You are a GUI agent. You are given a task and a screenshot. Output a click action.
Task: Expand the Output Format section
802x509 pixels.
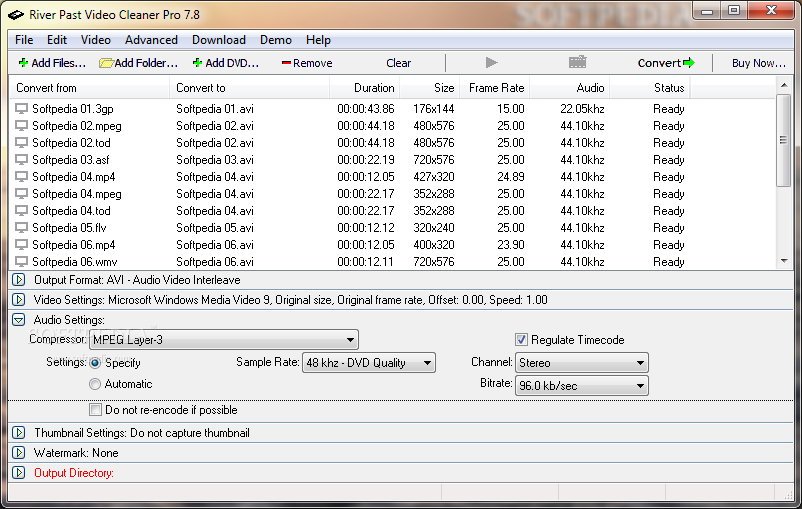pyautogui.click(x=19, y=280)
